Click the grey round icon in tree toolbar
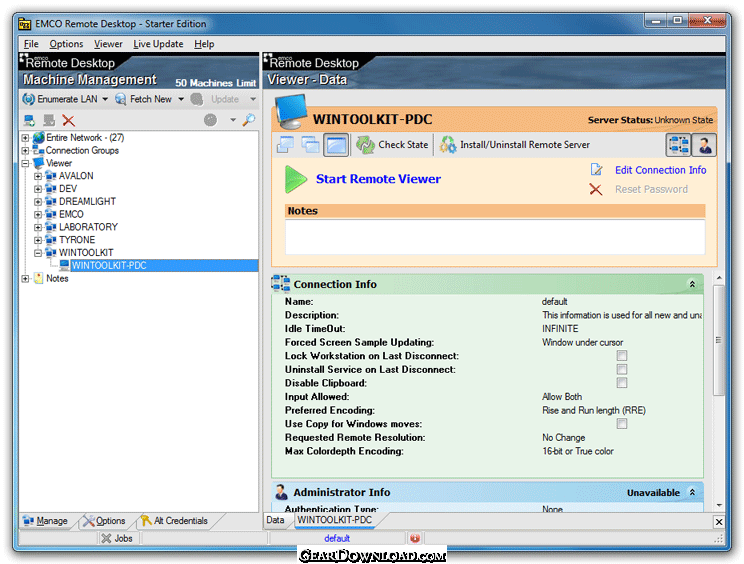This screenshot has height=564, width=744. 210,120
